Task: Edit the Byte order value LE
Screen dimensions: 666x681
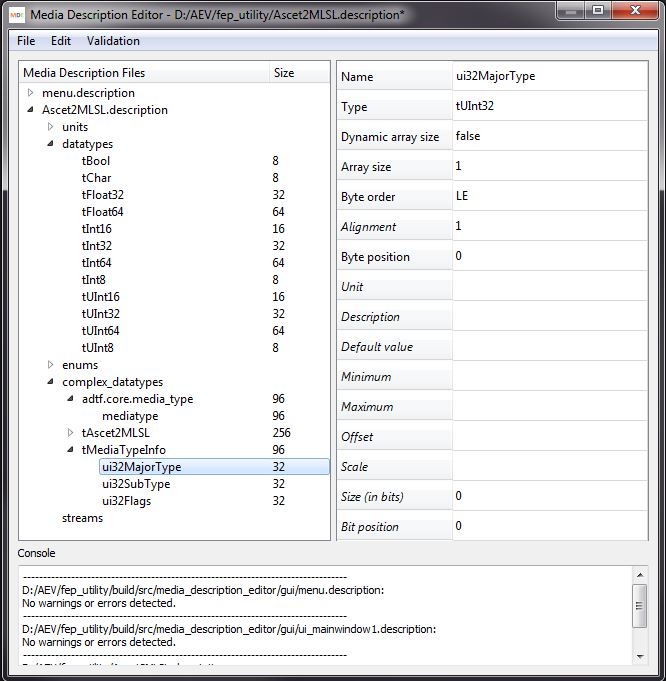Action: (x=550, y=196)
